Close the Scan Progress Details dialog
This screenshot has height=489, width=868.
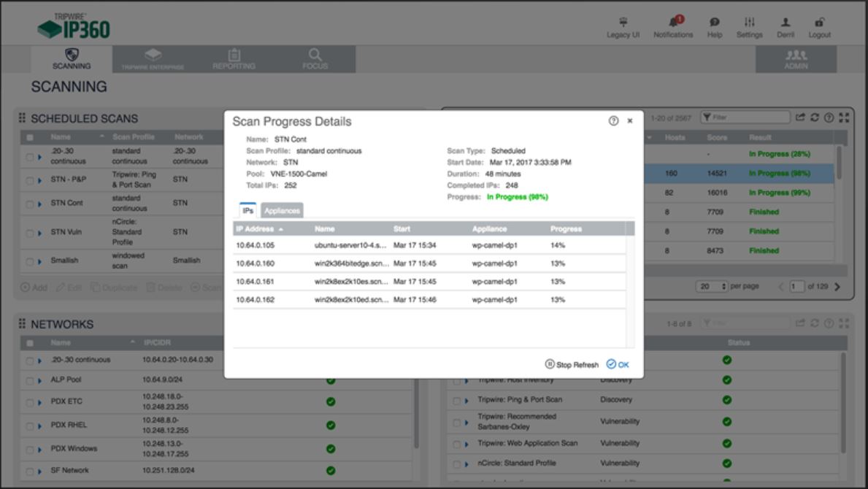(x=629, y=120)
